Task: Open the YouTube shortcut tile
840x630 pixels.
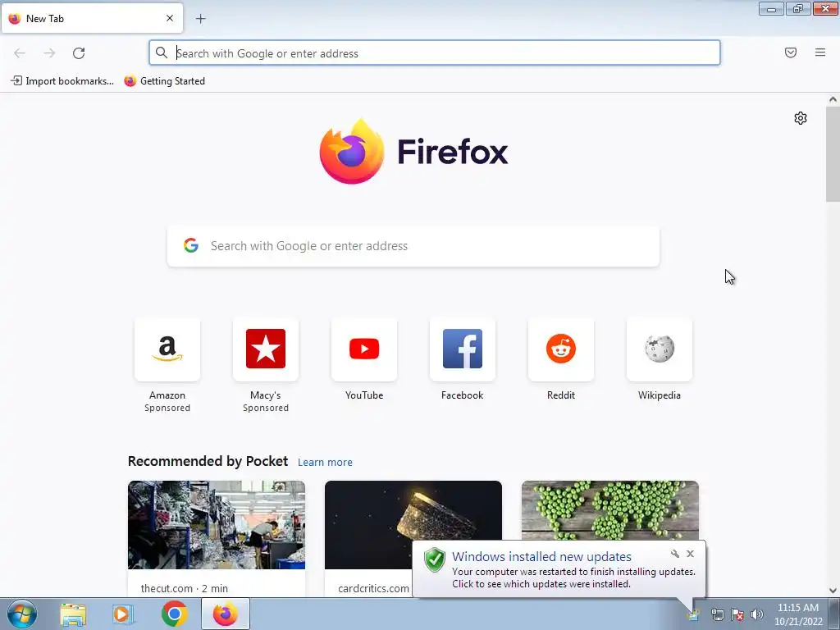Action: pos(364,349)
